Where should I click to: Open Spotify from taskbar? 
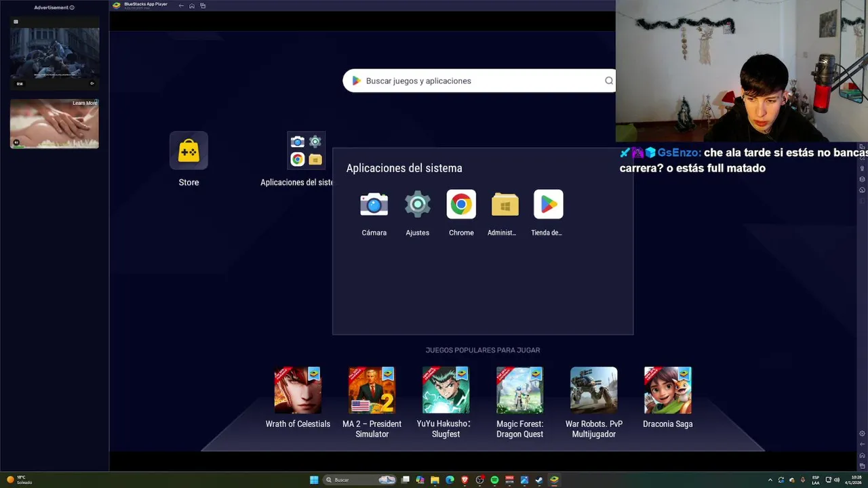point(494,480)
